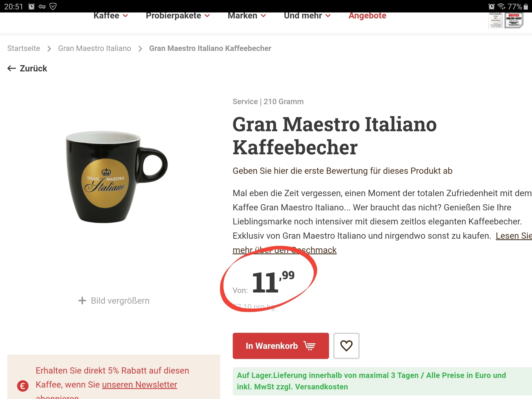532x399 pixels.
Task: Expand the Probierpakete dropdown menu
Action: (178, 16)
